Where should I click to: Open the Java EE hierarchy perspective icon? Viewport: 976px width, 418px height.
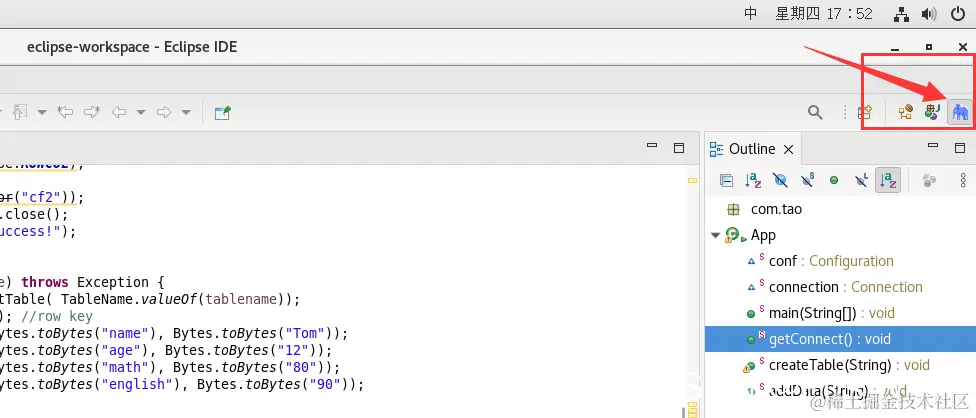coord(905,113)
